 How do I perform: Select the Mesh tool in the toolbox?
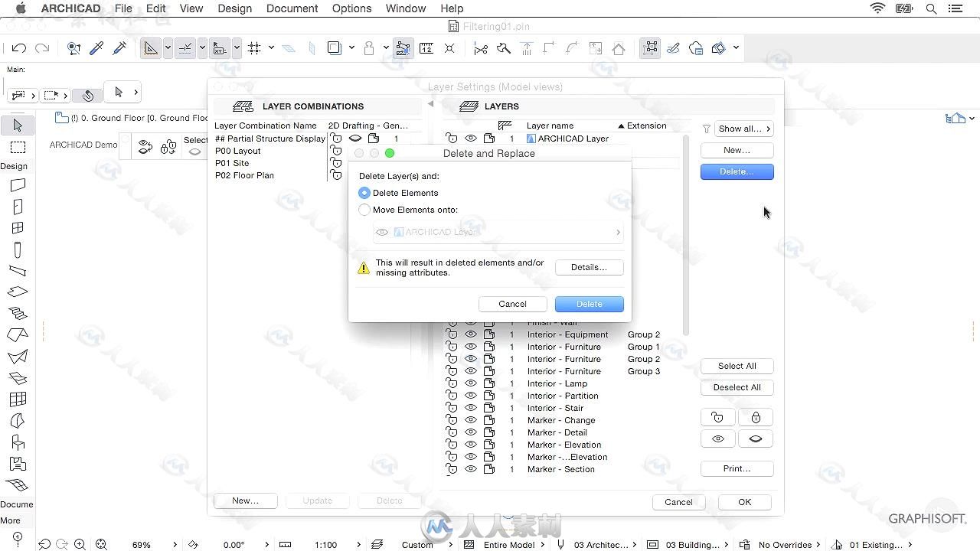click(18, 484)
